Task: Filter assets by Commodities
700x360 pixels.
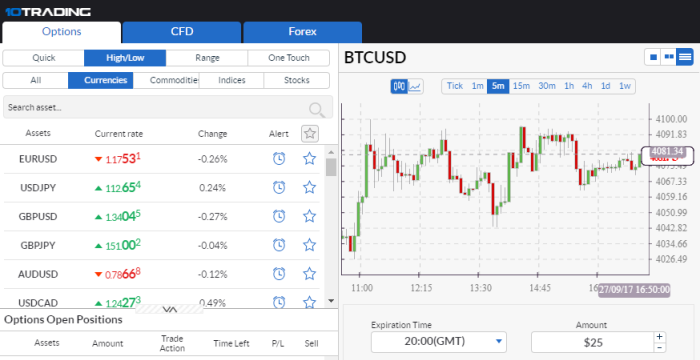Action: (166, 80)
